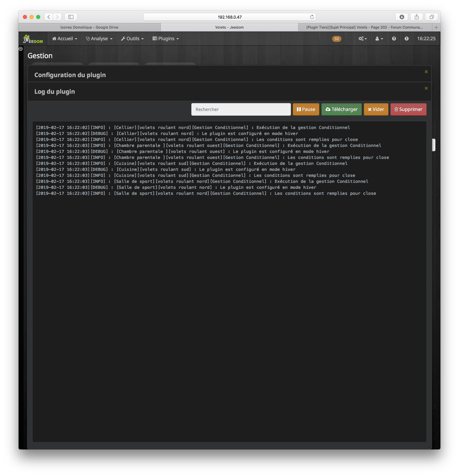Click the circled arrow sidebar toggle icon
459x476 pixels.
[x=21, y=49]
